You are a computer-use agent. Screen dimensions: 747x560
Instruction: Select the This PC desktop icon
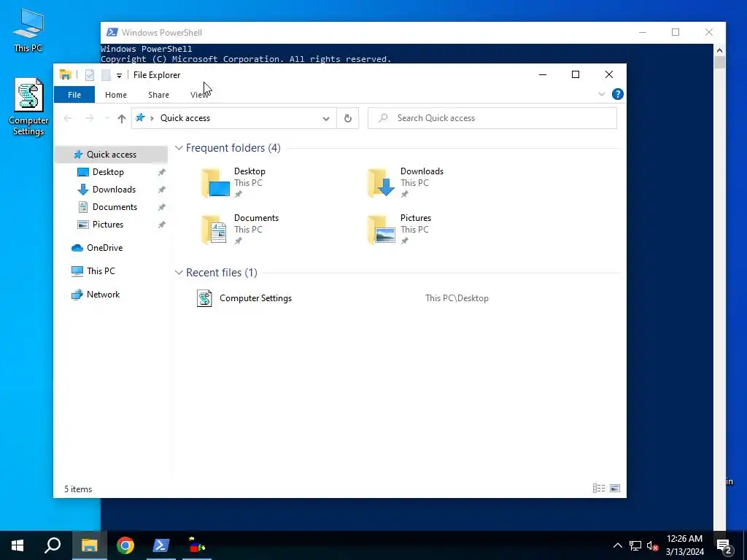coord(28,30)
